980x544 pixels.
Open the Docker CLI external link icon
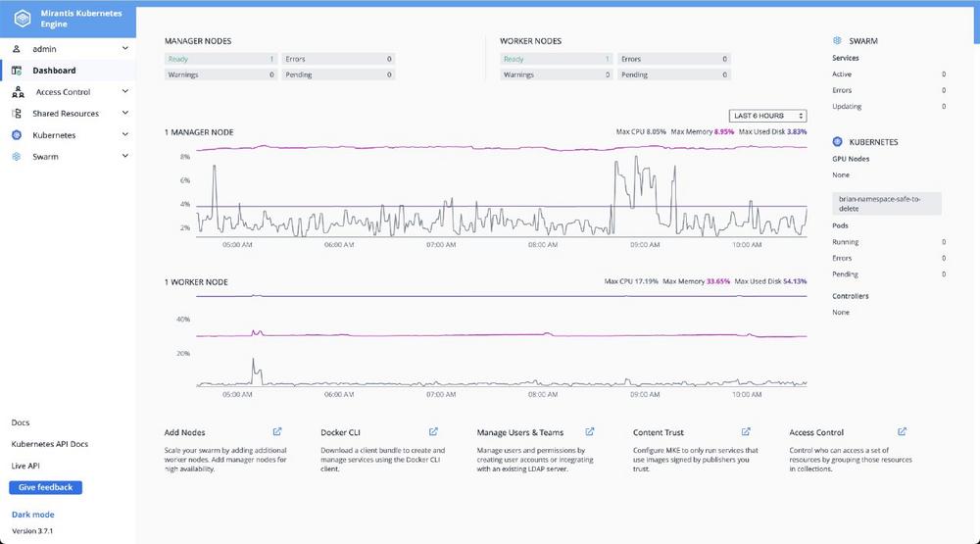[x=433, y=431]
